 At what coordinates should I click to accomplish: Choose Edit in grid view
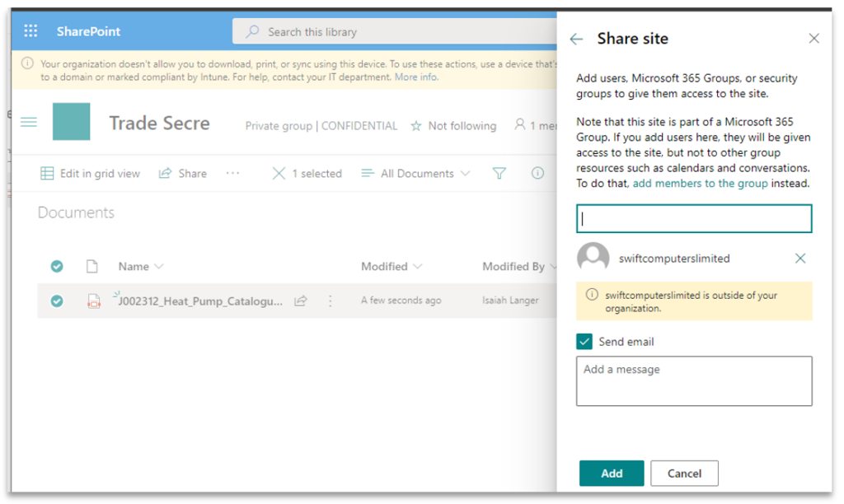point(90,173)
